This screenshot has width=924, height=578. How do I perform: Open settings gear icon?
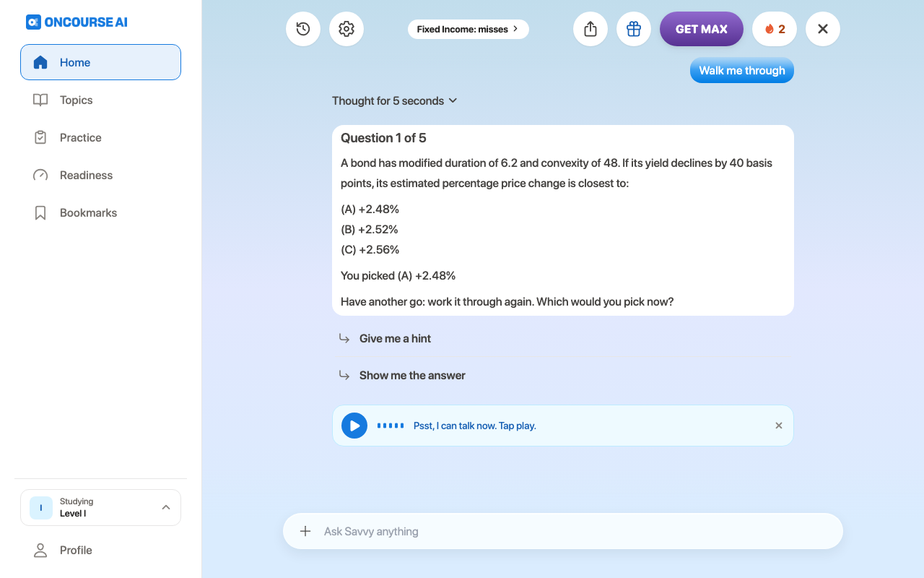pyautogui.click(x=346, y=29)
